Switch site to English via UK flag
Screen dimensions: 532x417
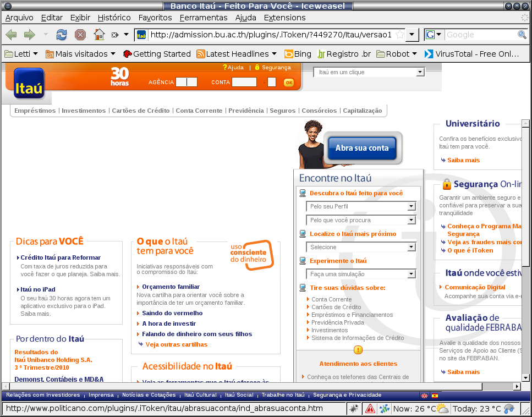point(424,396)
